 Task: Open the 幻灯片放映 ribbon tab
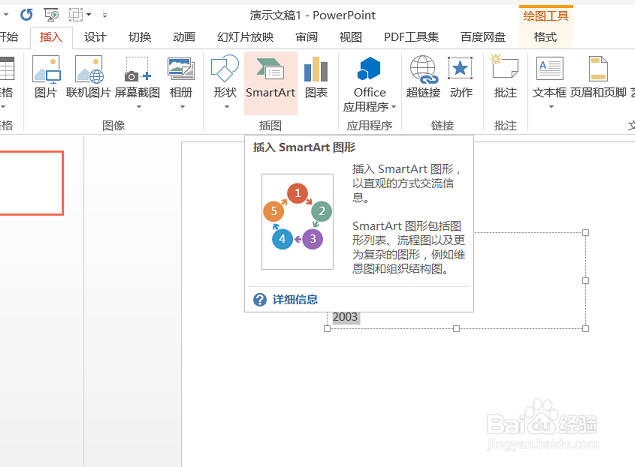point(245,37)
